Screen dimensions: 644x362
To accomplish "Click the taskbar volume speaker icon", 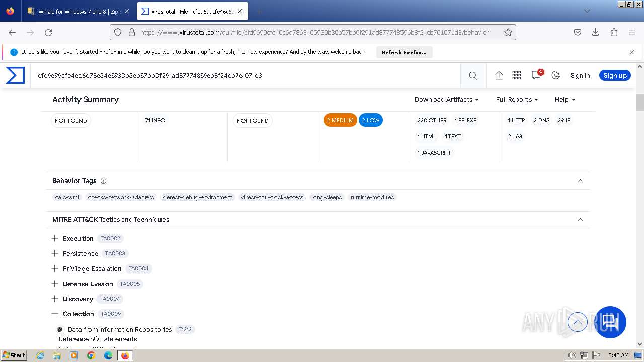I will click(x=572, y=355).
